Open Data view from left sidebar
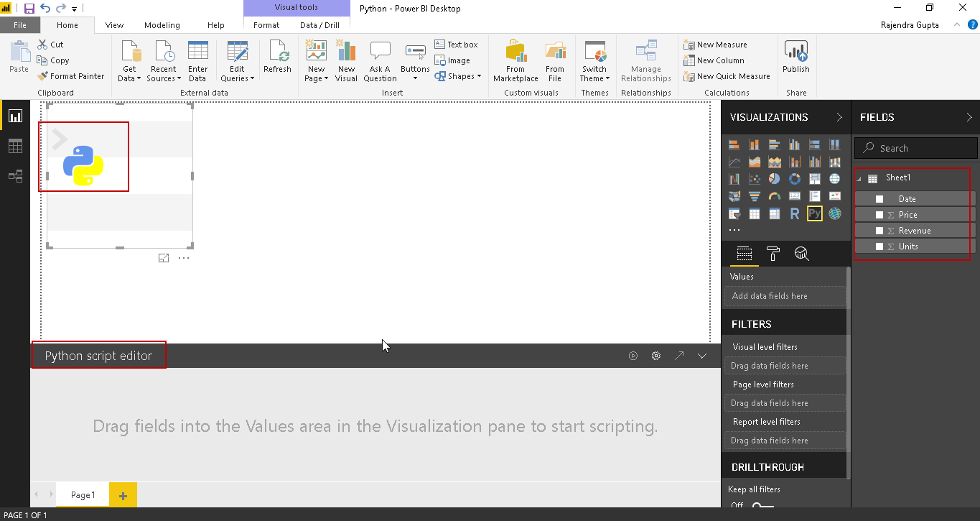The width and height of the screenshot is (980, 521). click(15, 146)
